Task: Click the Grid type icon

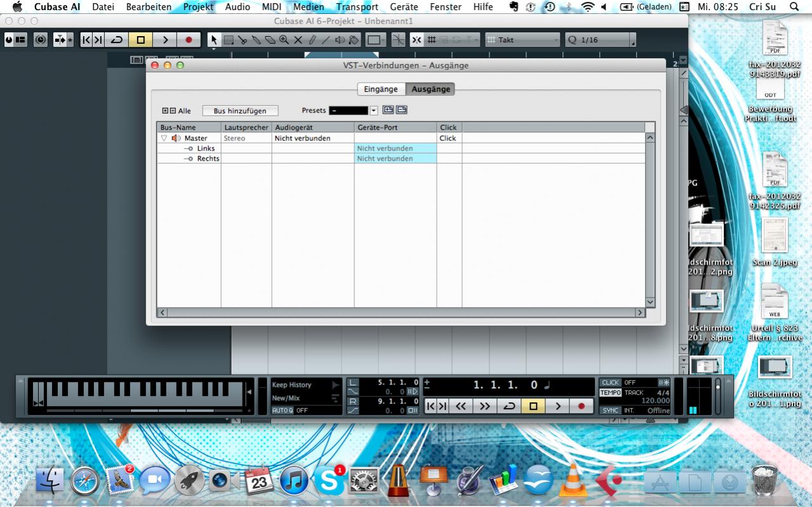Action: pyautogui.click(x=432, y=39)
